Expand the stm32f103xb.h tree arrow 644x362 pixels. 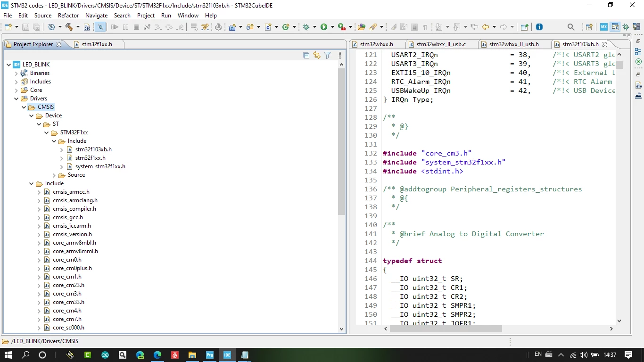62,149
